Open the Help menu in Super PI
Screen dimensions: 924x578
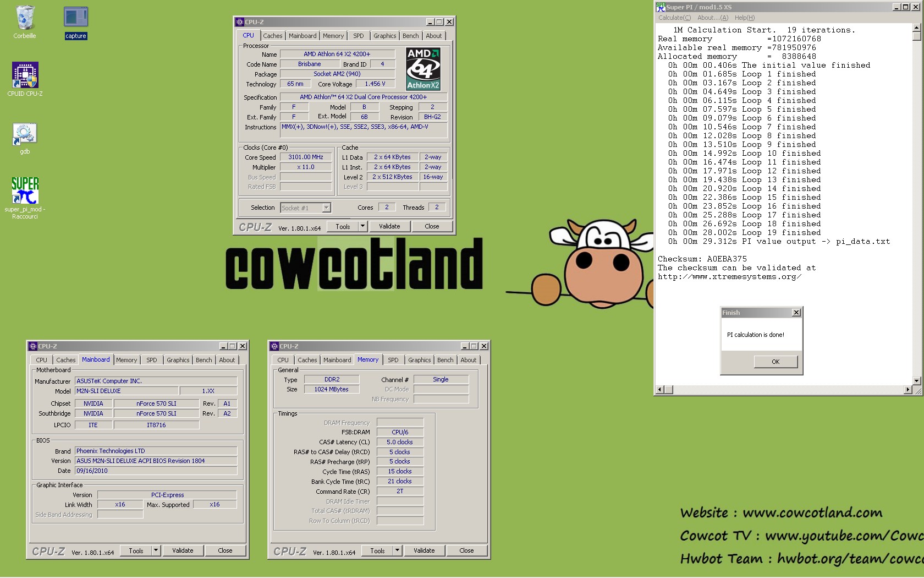point(745,18)
